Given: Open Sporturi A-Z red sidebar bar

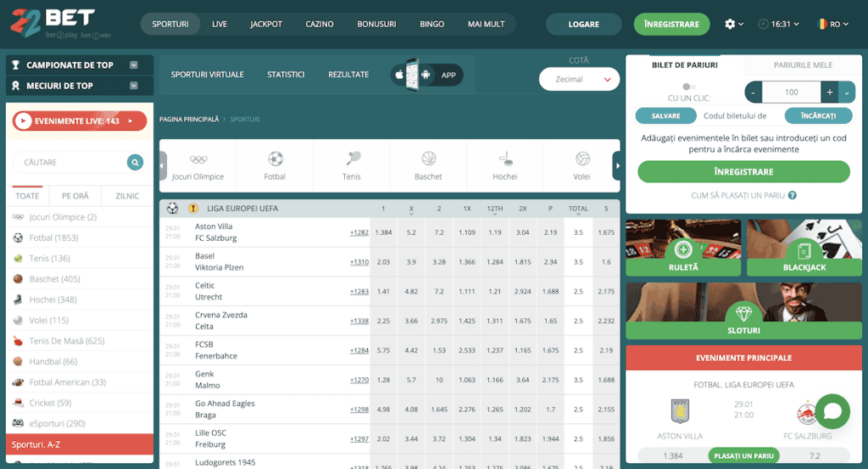Looking at the screenshot, I should (79, 444).
